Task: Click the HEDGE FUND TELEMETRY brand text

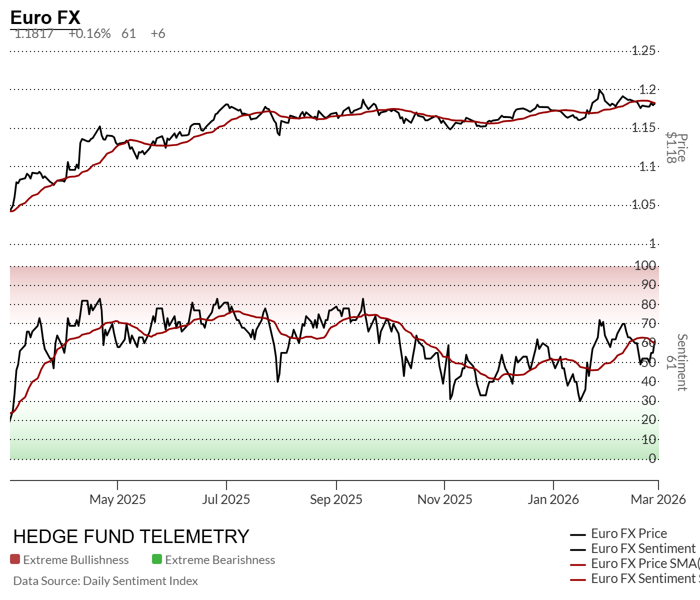Action: click(131, 536)
